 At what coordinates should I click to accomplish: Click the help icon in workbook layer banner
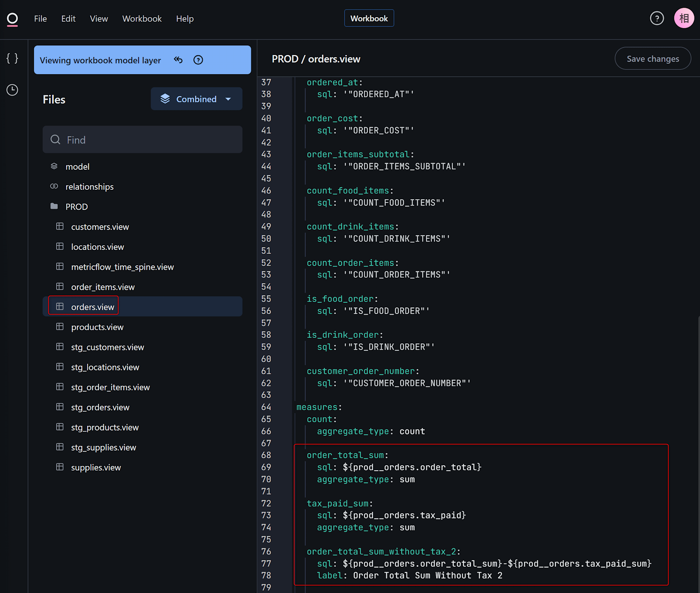(198, 60)
